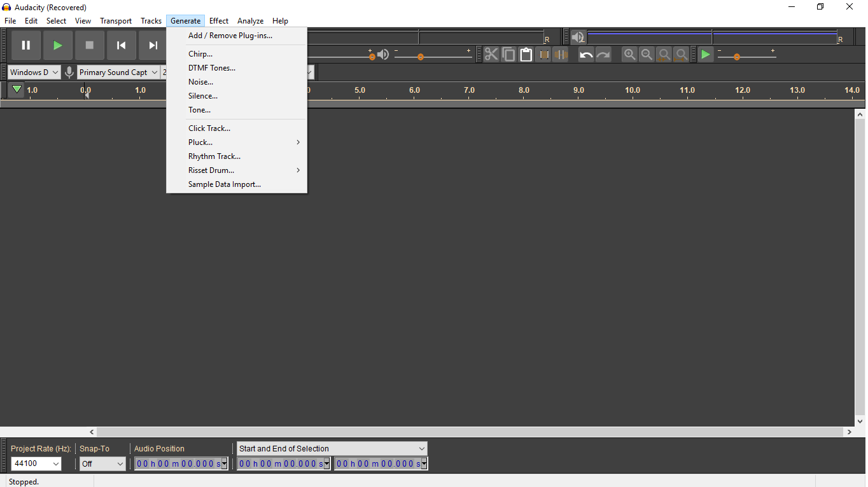Click the Trim Audio Outside Selection icon
Viewport: 868px width, 487px height.
click(x=543, y=54)
